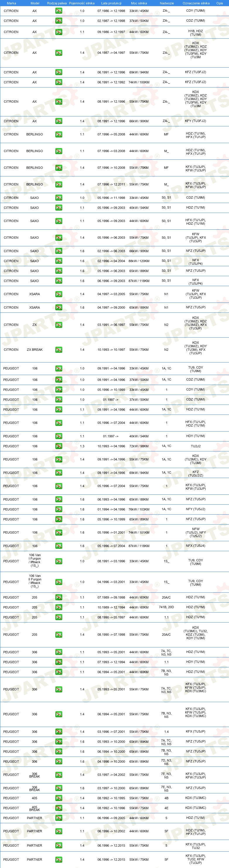
Task: Click fuel icon in Xsara 1.4 row
Action: [x=59, y=294]
